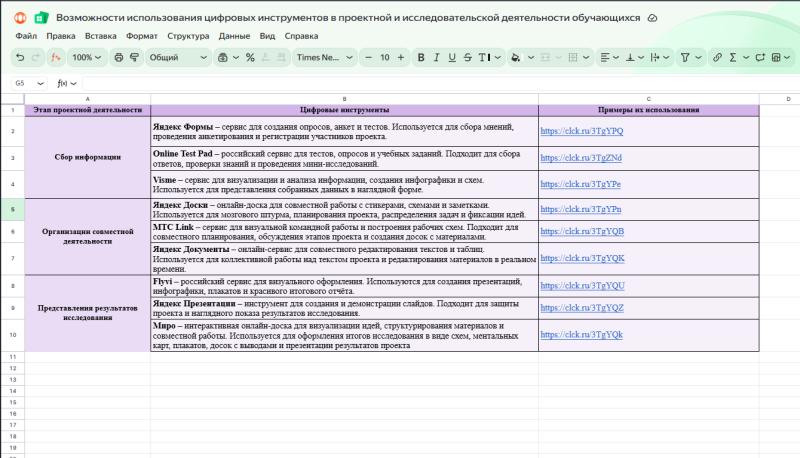Click the cell borders icon
The image size is (800, 458).
coord(573,58)
